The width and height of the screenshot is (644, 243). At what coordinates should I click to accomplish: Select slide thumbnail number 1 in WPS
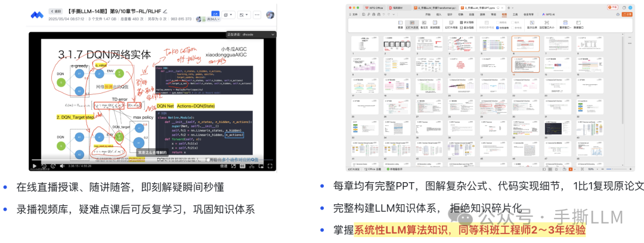click(365, 44)
